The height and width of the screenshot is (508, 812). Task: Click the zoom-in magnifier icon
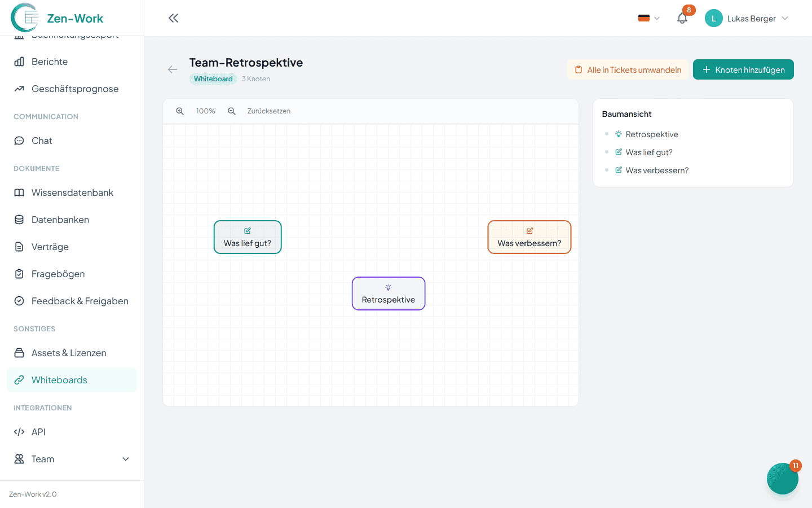pos(180,111)
